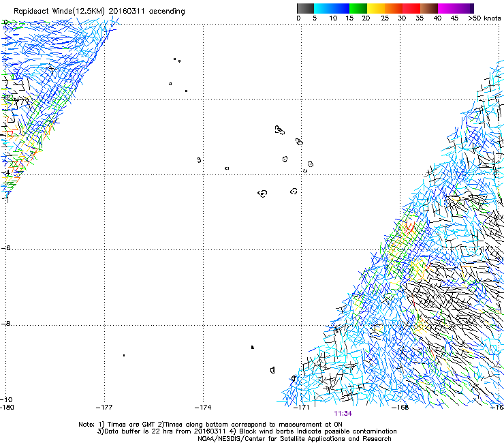Click the '-4' latitude axis label
504x443 pixels.
(x=5, y=172)
